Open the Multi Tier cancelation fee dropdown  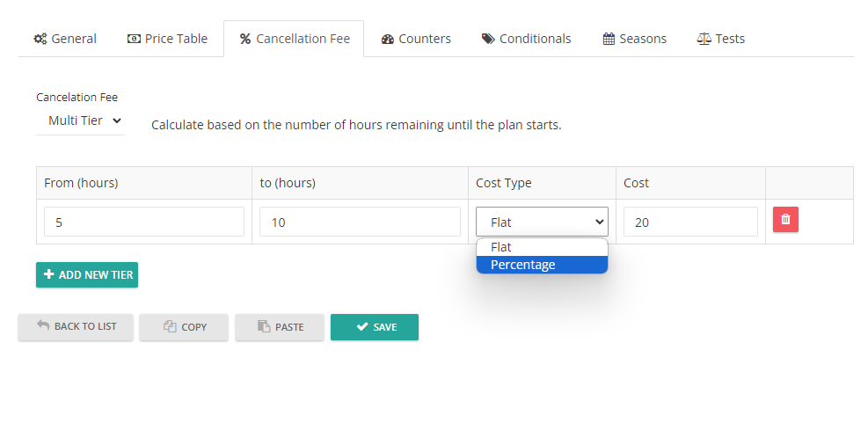pyautogui.click(x=81, y=120)
